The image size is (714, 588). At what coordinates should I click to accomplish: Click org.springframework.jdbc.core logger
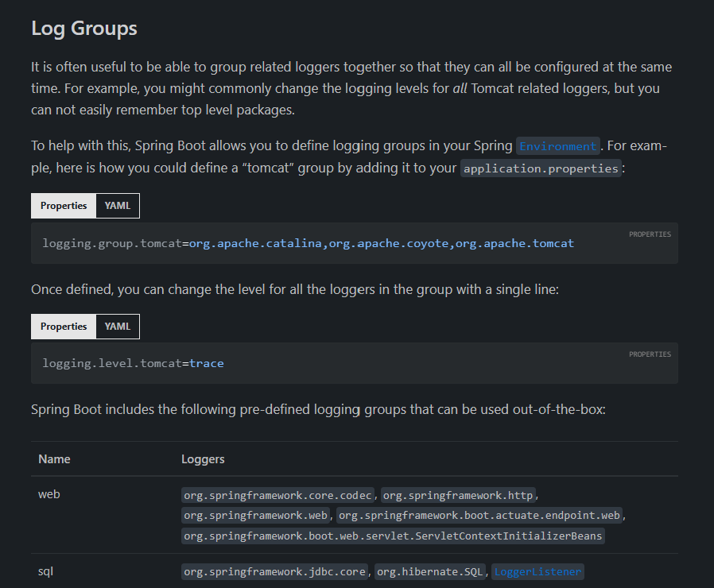coord(274,571)
